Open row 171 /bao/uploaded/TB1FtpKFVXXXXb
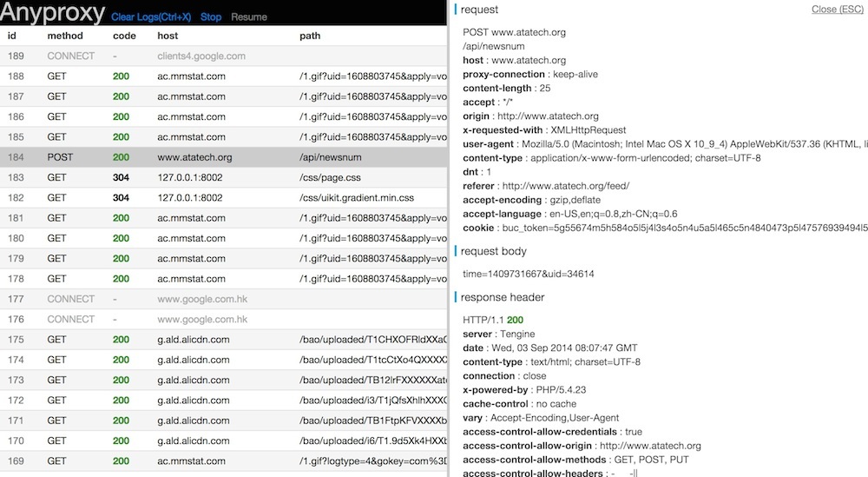The width and height of the screenshot is (868, 477). [x=223, y=421]
